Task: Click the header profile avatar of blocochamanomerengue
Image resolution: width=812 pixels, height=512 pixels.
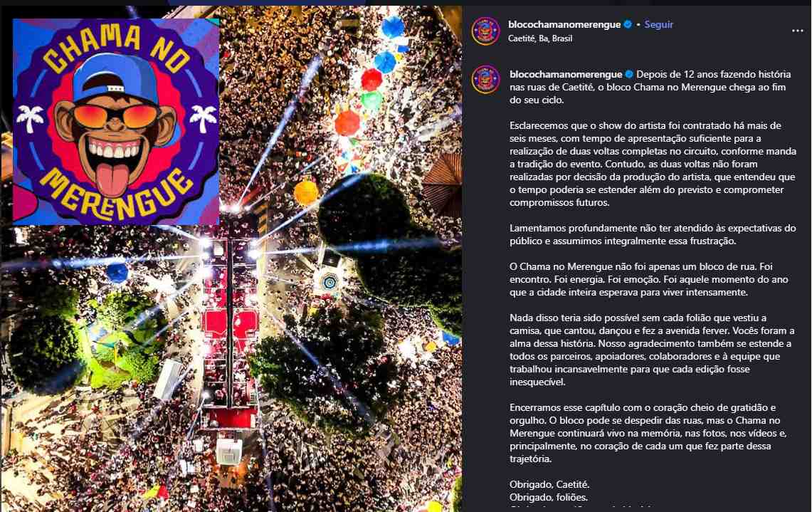Action: (x=485, y=31)
